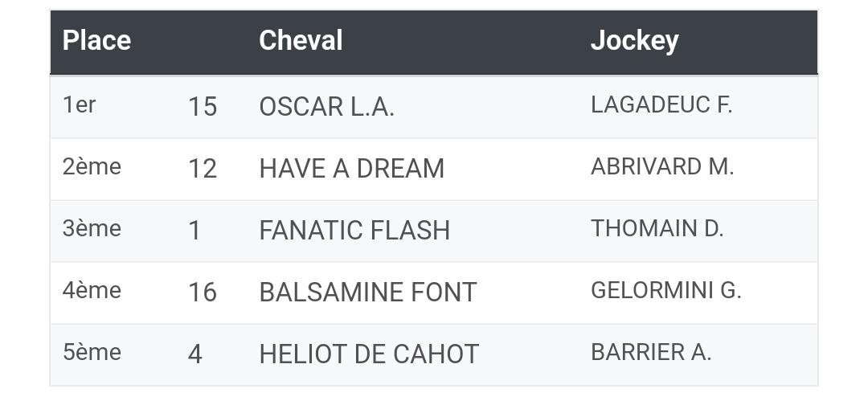Select the 4ème place cell
Image resolution: width=868 pixels, height=397 pixels.
tap(92, 290)
